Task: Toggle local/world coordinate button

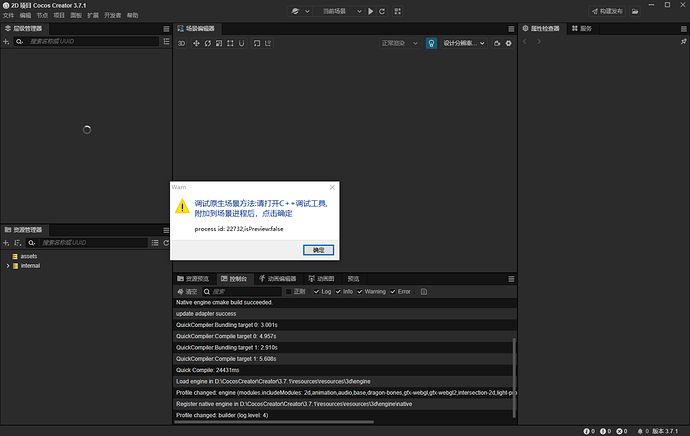Action: tap(268, 43)
